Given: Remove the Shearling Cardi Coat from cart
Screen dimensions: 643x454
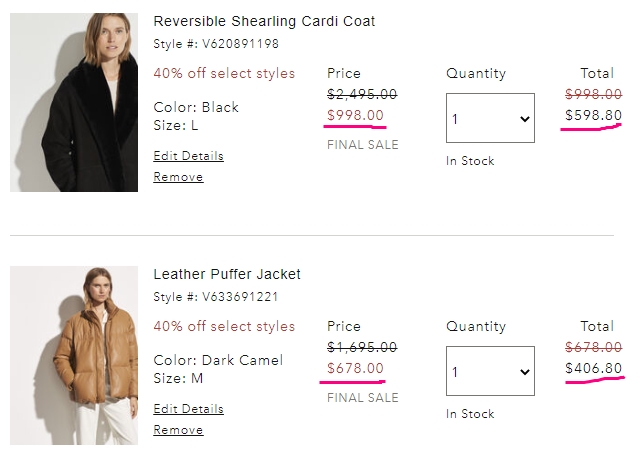Looking at the screenshot, I should (178, 177).
